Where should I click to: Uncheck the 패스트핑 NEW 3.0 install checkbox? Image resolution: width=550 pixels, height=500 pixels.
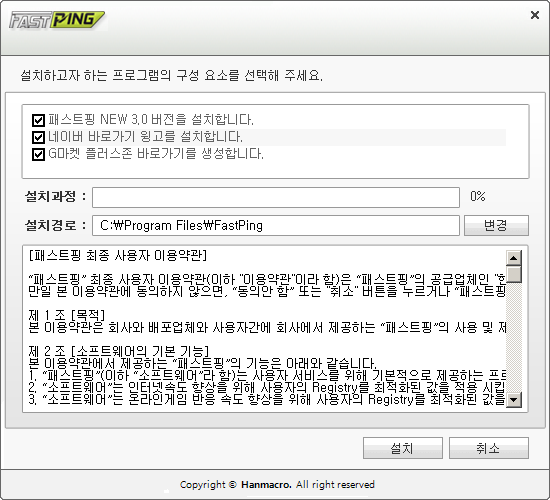click(38, 120)
